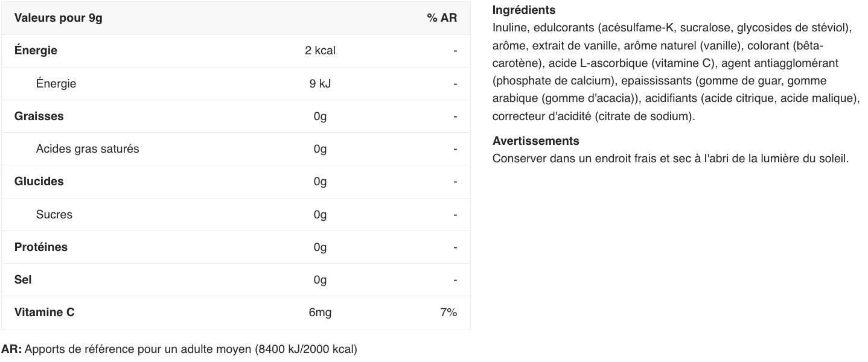This screenshot has width=868, height=362.
Task: Click the 'Valeurs pour 9g' table header
Action: tap(58, 17)
